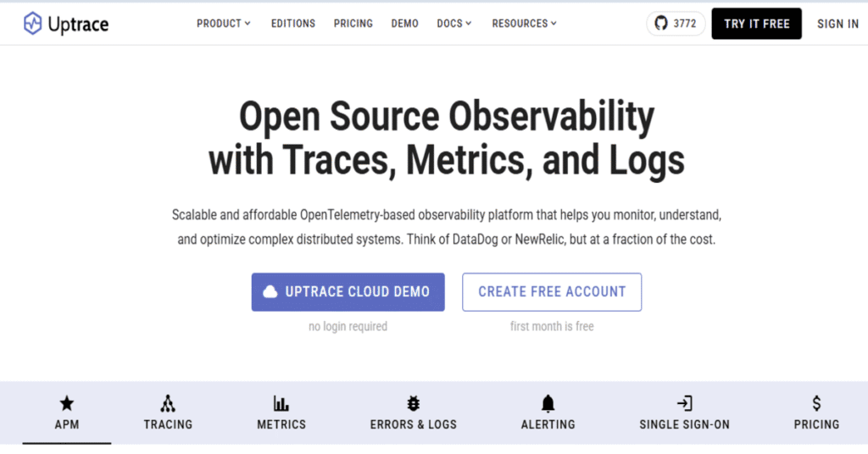Click the Create Free Account button

tap(552, 292)
